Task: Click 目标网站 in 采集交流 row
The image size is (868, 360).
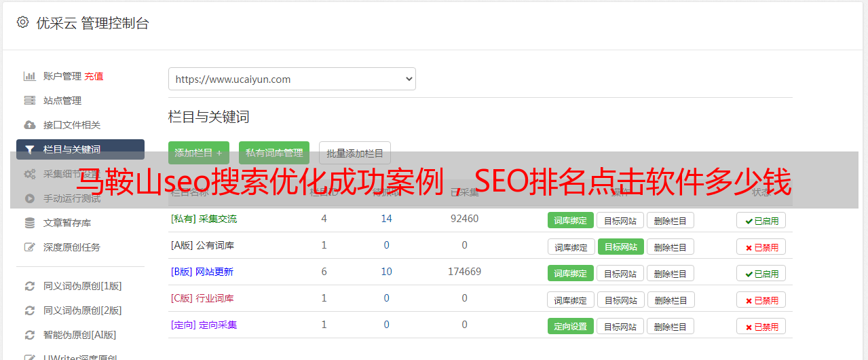Action: pos(621,220)
